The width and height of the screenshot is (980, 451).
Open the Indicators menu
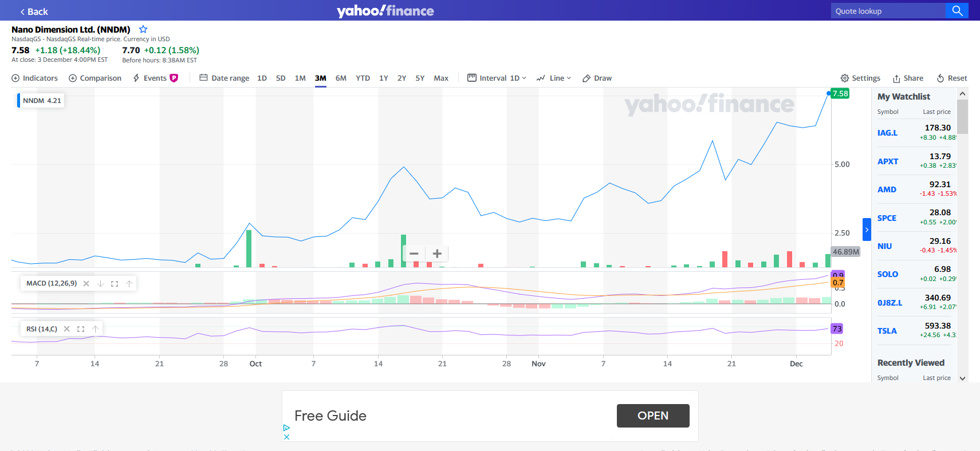(x=35, y=78)
